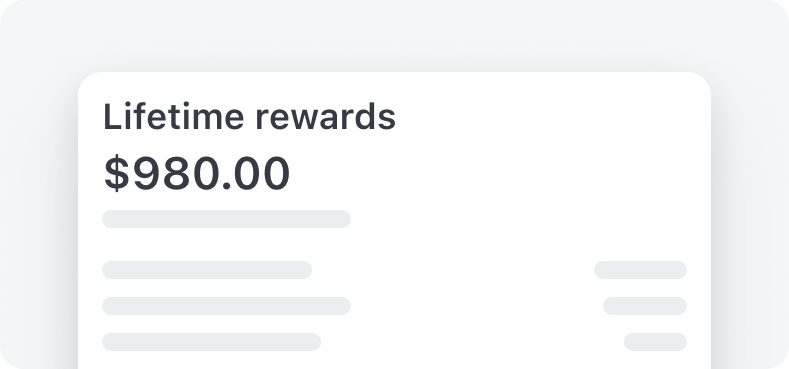
Task: Select the "980" digits of the amount
Action: point(176,173)
